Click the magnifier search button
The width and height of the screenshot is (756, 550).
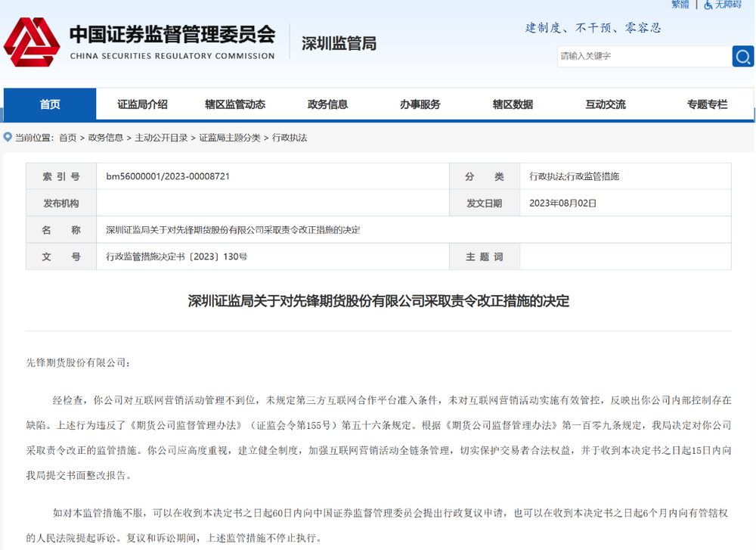coord(742,56)
